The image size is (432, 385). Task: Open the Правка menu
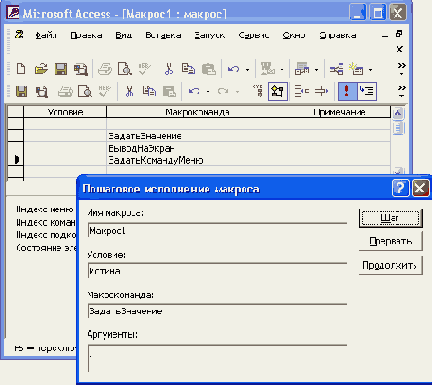[x=86, y=35]
